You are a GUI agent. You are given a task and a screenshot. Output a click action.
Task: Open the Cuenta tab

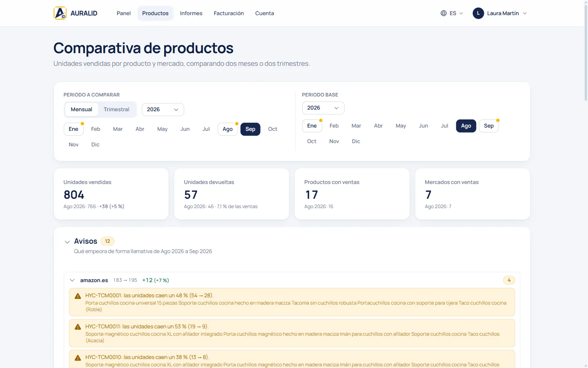click(265, 13)
